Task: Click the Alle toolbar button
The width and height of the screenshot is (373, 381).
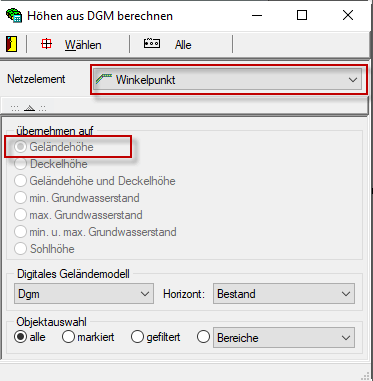Action: [183, 45]
